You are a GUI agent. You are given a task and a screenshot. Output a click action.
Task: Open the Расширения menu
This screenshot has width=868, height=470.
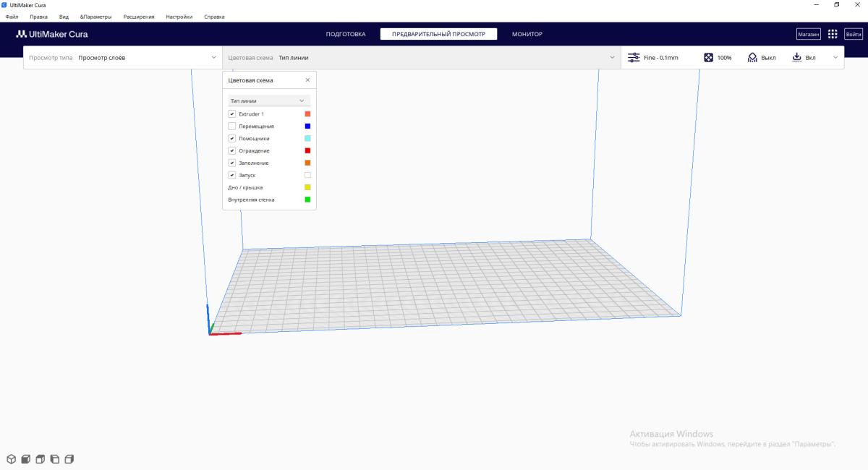[x=138, y=17]
